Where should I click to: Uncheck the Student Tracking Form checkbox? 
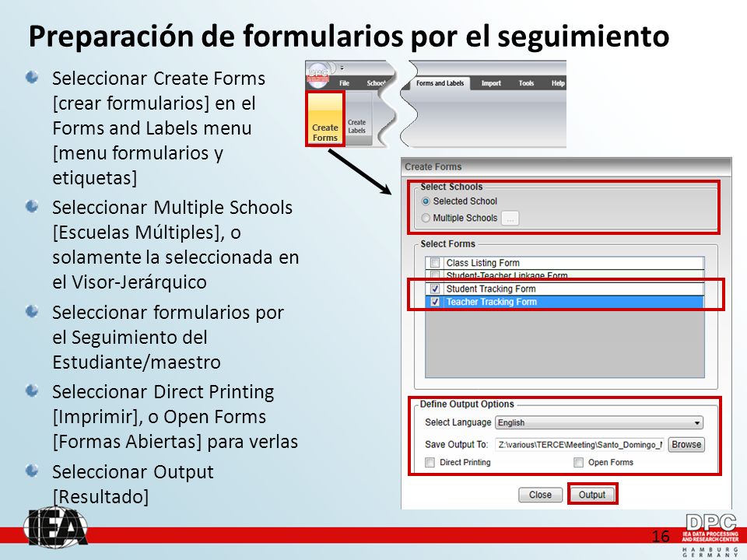click(434, 289)
